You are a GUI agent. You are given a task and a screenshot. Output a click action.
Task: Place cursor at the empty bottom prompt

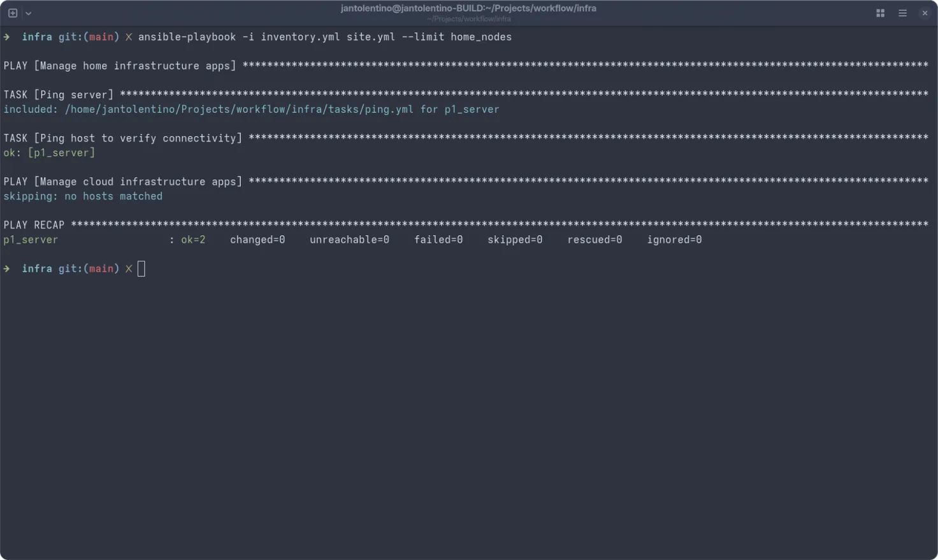(x=141, y=269)
